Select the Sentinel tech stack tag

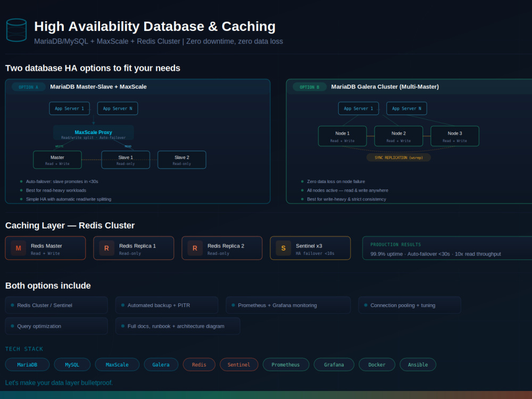(x=239, y=364)
